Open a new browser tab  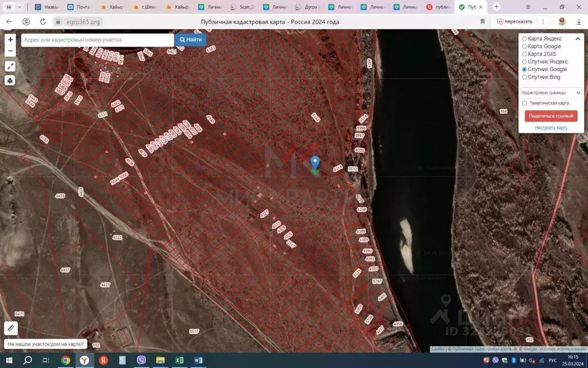[497, 7]
